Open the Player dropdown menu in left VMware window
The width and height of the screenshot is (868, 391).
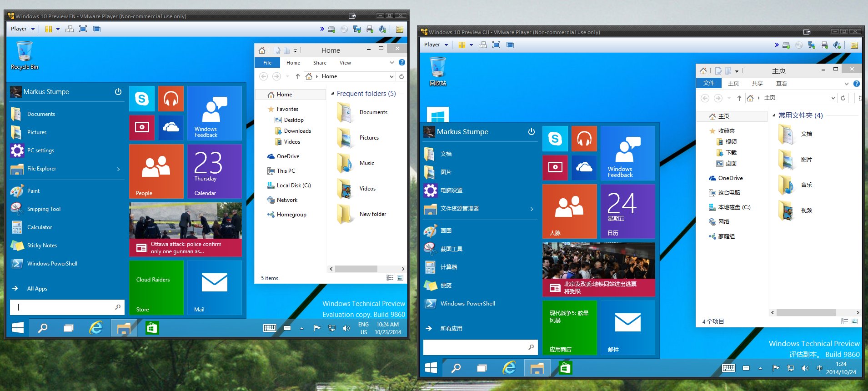click(23, 29)
